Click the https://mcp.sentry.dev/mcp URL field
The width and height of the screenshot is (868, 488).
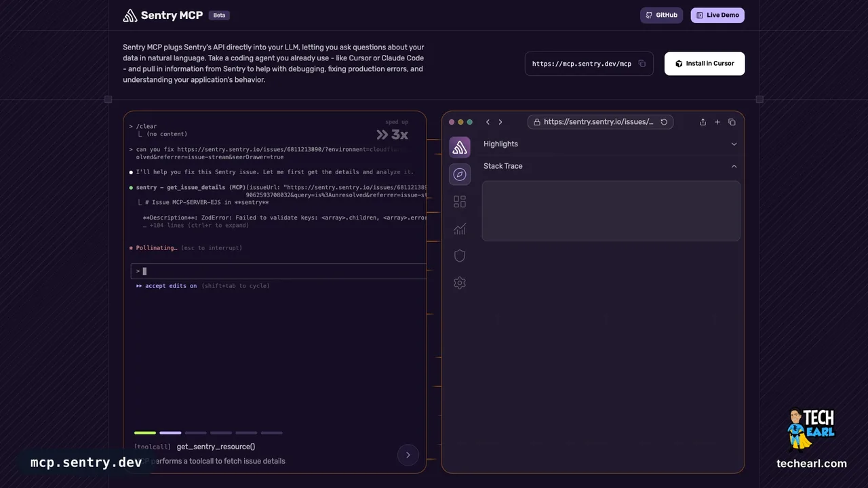tap(589, 64)
